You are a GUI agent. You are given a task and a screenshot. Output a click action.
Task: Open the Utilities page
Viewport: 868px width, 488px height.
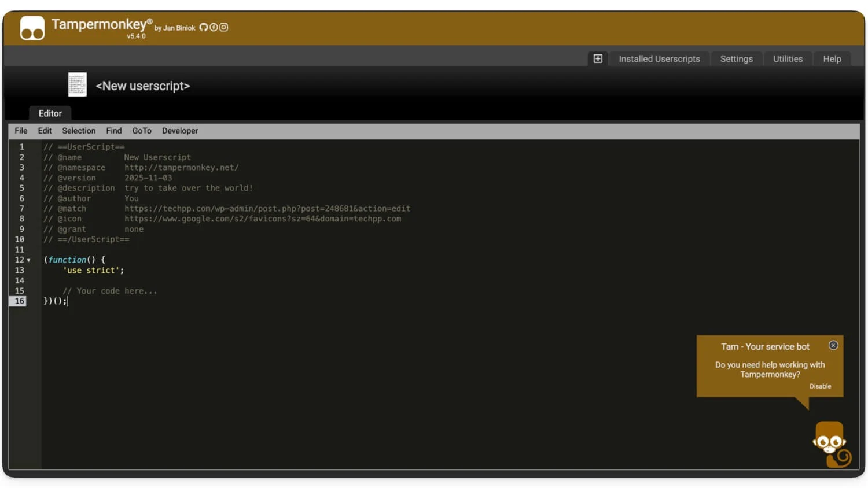tap(788, 58)
